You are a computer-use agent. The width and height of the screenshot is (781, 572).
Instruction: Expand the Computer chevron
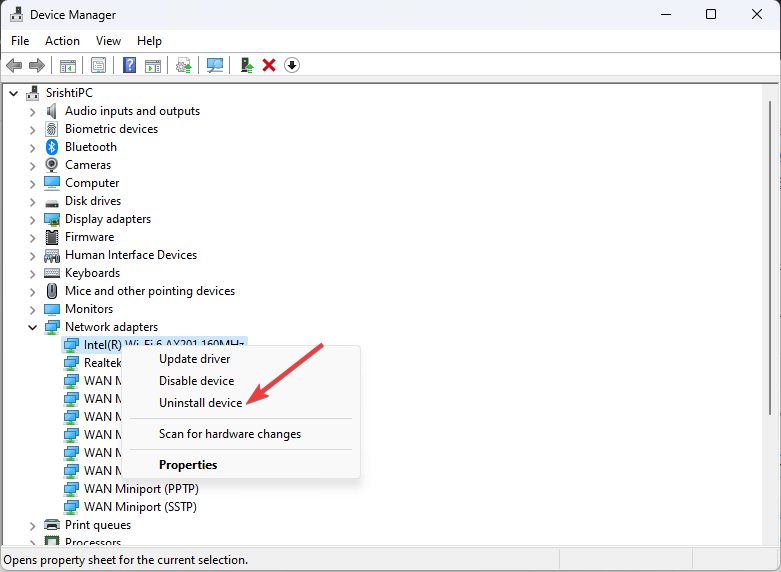point(32,183)
